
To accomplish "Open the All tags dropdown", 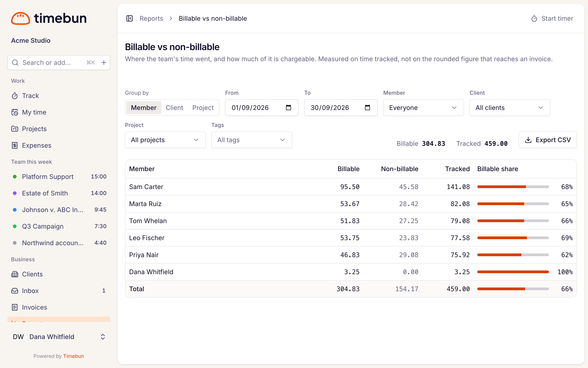I will click(x=252, y=140).
